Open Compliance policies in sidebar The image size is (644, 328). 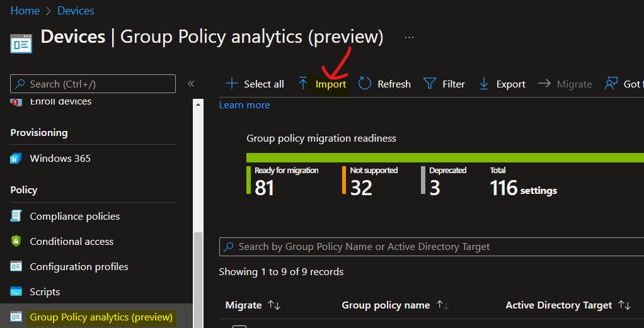(75, 217)
